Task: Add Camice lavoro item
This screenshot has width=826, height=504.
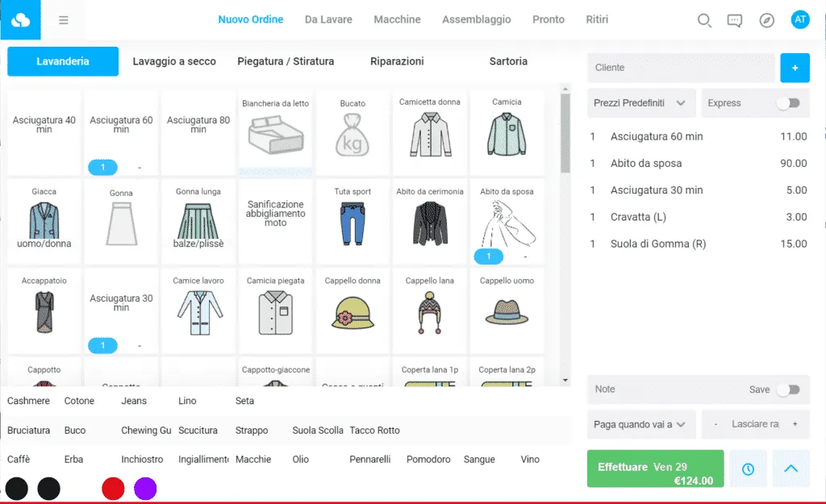Action: tap(198, 310)
